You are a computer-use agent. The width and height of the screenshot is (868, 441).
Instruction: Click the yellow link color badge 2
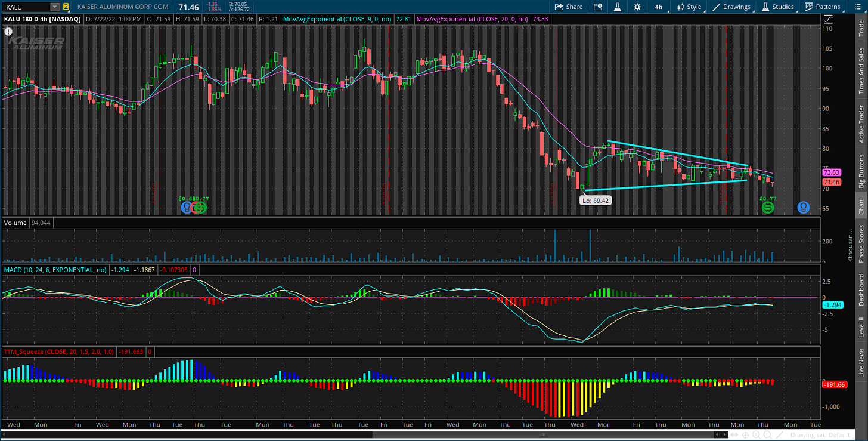66,7
